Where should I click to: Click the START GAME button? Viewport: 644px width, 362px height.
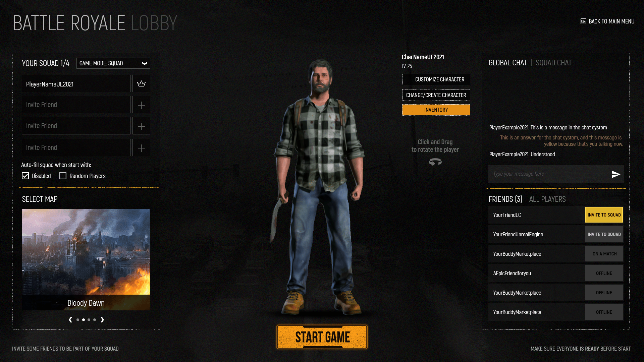322,337
